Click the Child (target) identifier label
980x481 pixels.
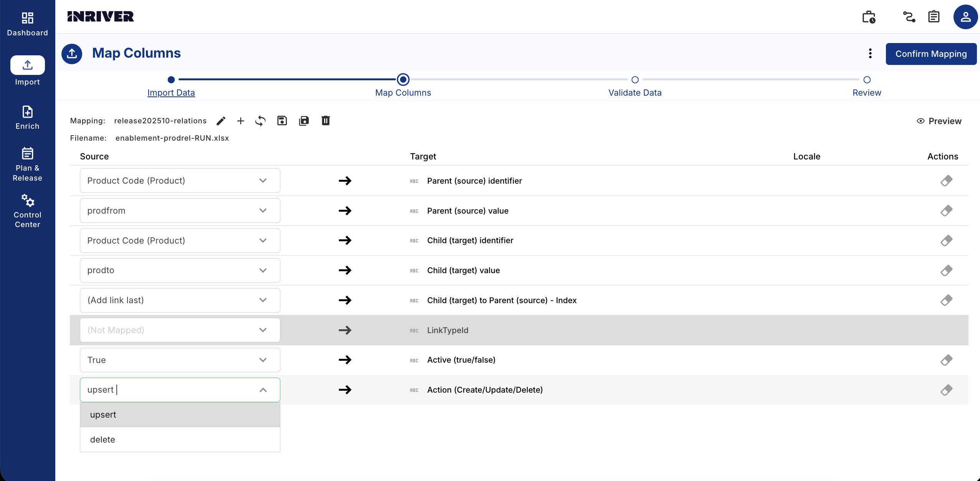(470, 240)
